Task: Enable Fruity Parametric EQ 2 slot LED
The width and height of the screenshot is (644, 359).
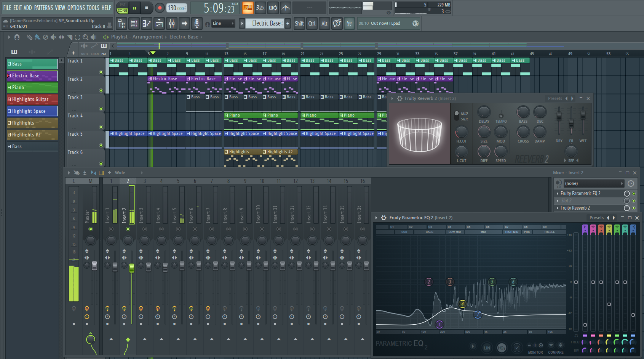Action: (x=634, y=194)
